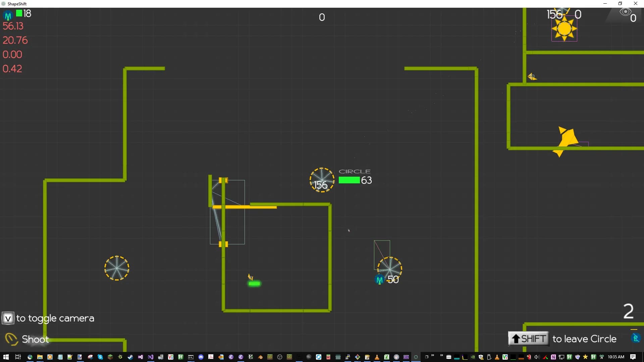
Task: Click the teal M player icon at top-left
Action: 8,15
